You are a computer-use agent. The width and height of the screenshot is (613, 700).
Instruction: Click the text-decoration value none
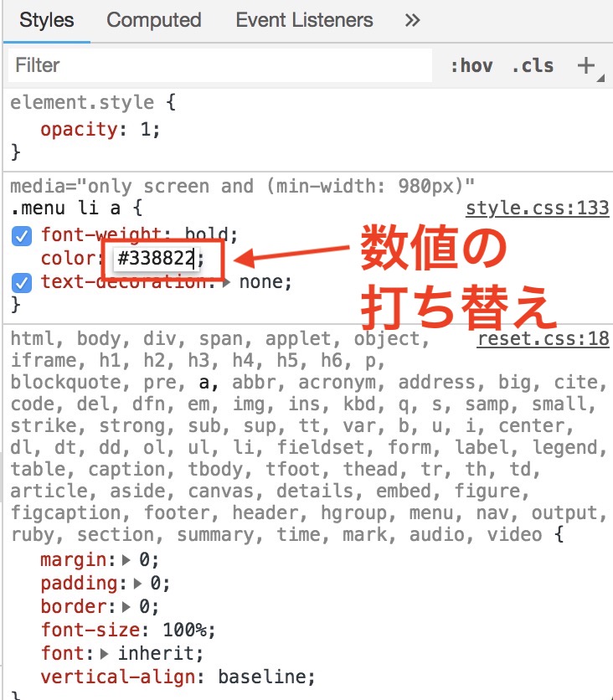point(260,282)
